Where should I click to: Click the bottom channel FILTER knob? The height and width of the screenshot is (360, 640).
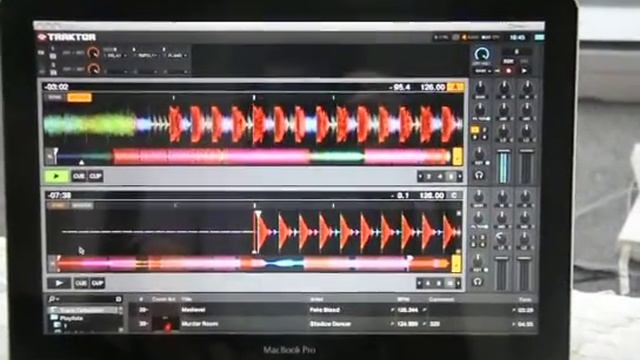click(478, 218)
